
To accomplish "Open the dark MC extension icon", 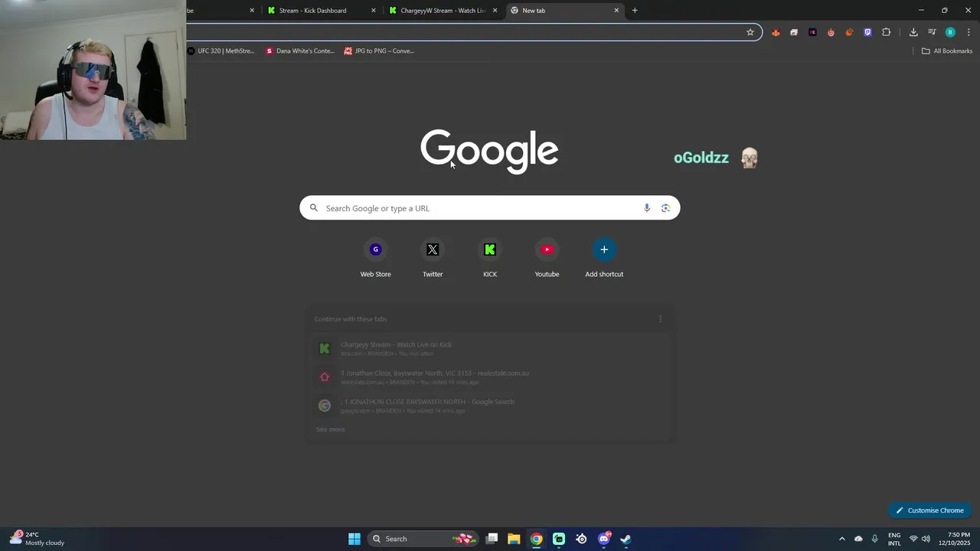I will click(x=812, y=32).
